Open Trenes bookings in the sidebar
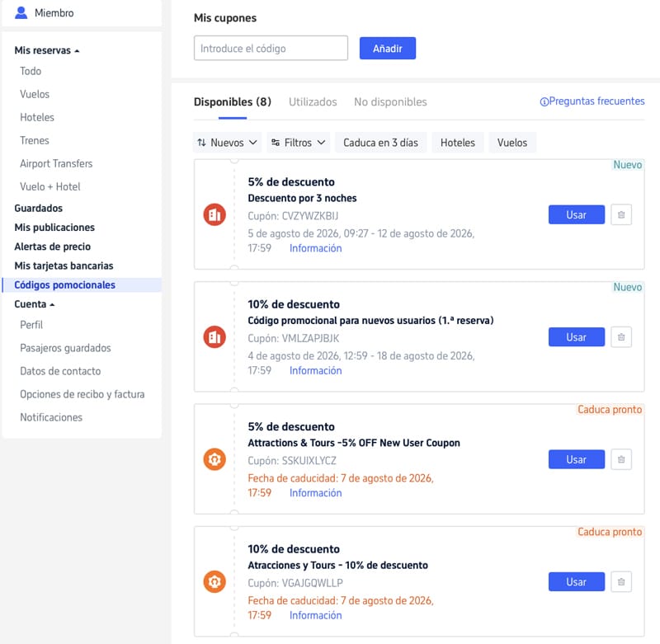Screen dimensions: 660x644 (x=35, y=140)
